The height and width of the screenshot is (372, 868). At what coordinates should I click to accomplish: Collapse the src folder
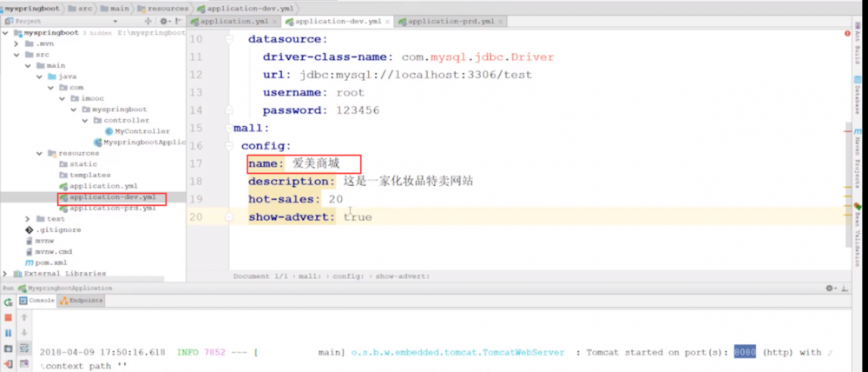click(x=16, y=55)
